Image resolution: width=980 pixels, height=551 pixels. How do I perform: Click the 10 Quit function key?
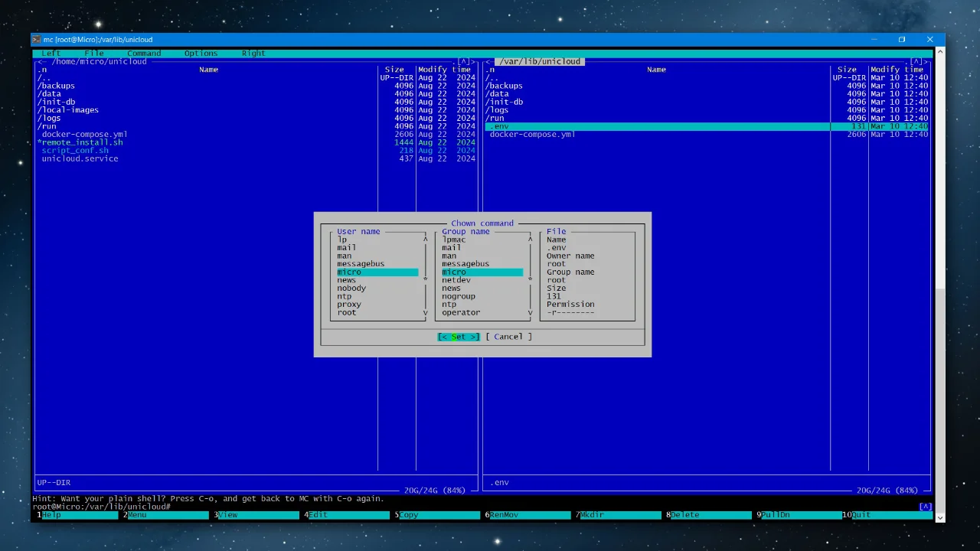[889, 515]
